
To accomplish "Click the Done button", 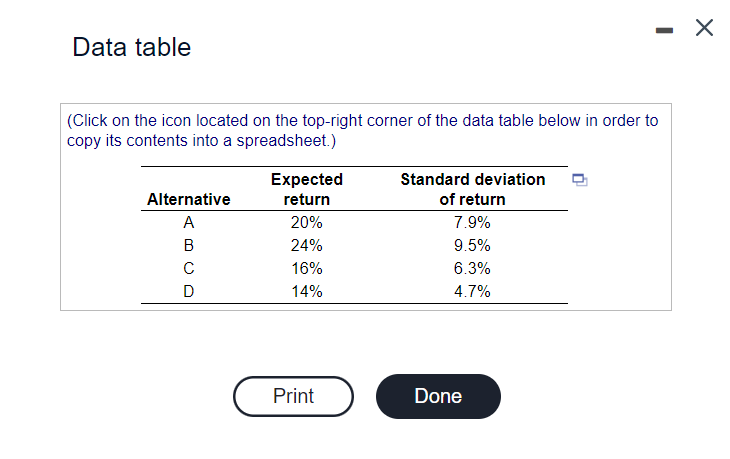I will [x=438, y=396].
